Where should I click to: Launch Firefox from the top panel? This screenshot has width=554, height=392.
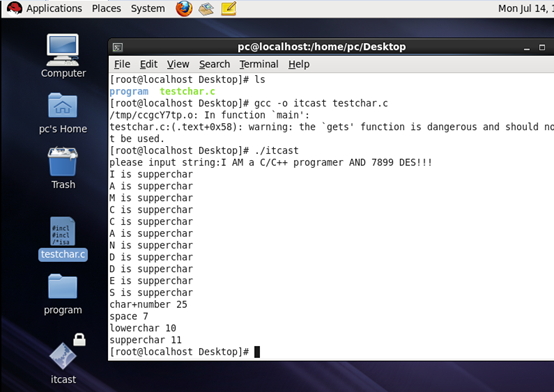[184, 8]
